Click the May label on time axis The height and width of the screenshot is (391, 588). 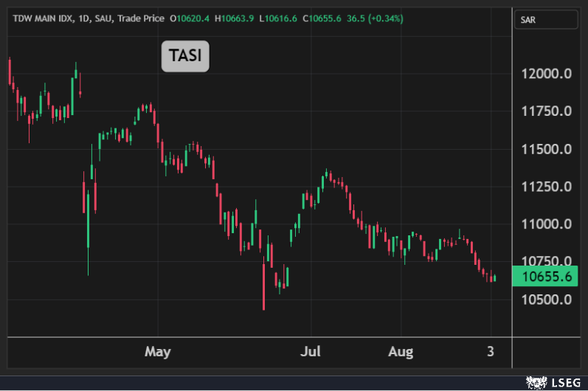[x=158, y=351]
